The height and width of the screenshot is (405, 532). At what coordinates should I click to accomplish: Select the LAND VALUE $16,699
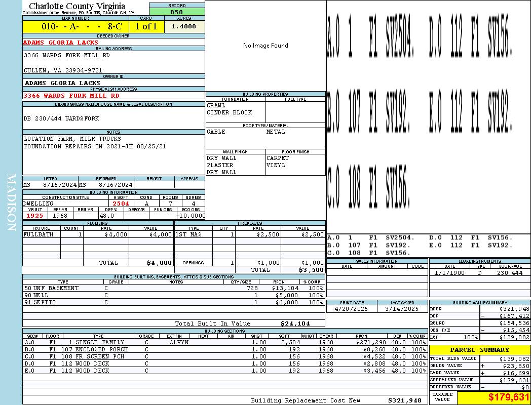click(516, 373)
